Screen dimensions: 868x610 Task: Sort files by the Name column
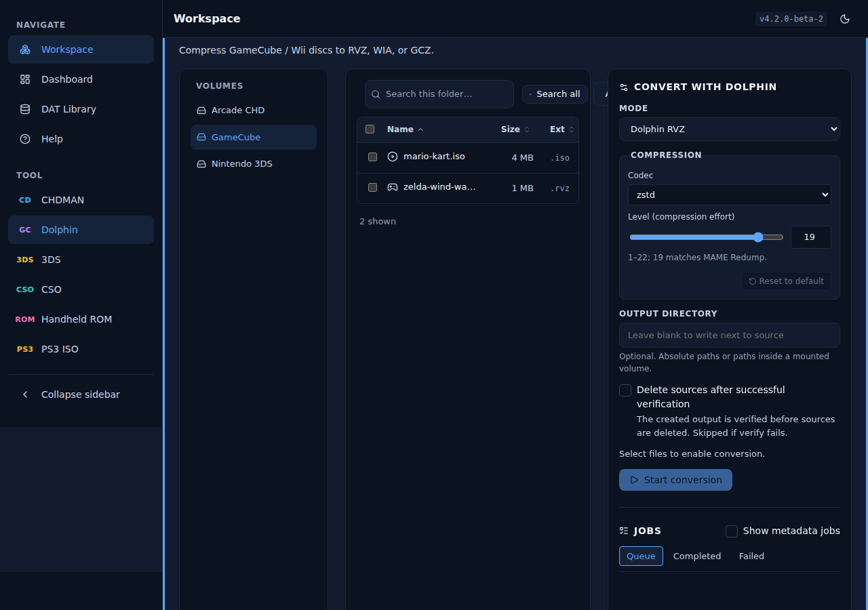click(x=406, y=129)
